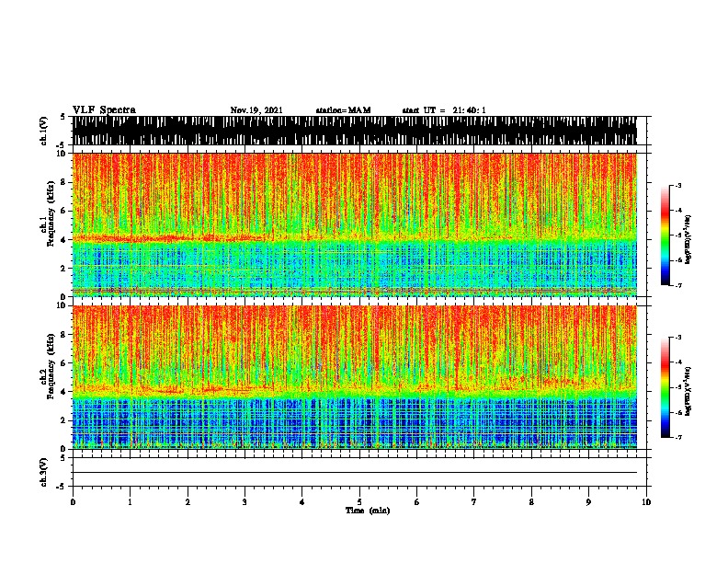Click time-axis tick label "2"
This screenshot has width=728, height=563.
188,502
